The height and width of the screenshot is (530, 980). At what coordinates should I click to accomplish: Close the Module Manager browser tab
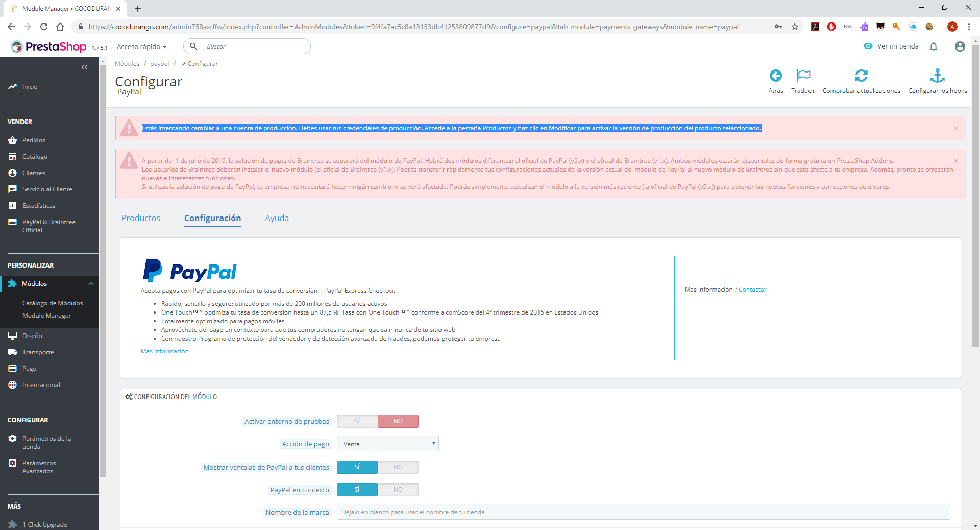(118, 9)
